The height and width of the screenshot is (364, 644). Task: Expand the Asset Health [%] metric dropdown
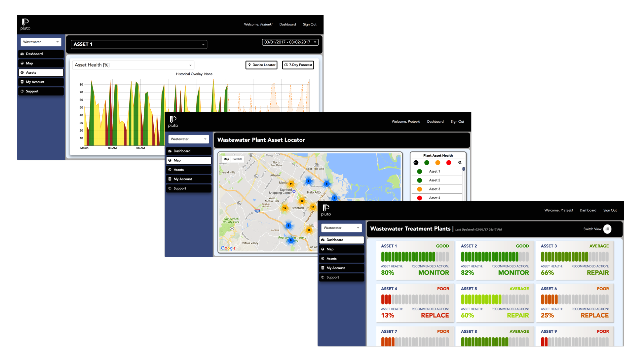pos(133,65)
